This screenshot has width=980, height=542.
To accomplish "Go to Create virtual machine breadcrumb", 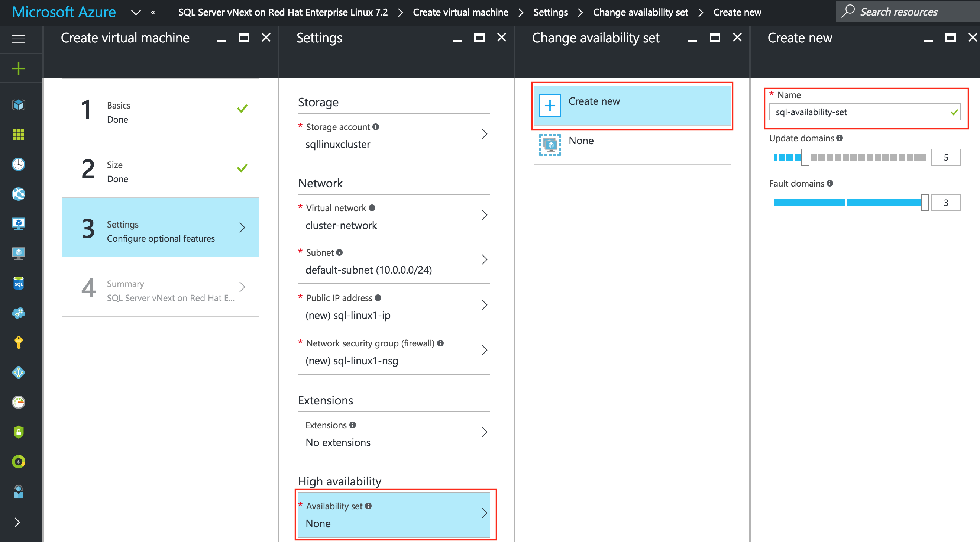I will (x=460, y=12).
